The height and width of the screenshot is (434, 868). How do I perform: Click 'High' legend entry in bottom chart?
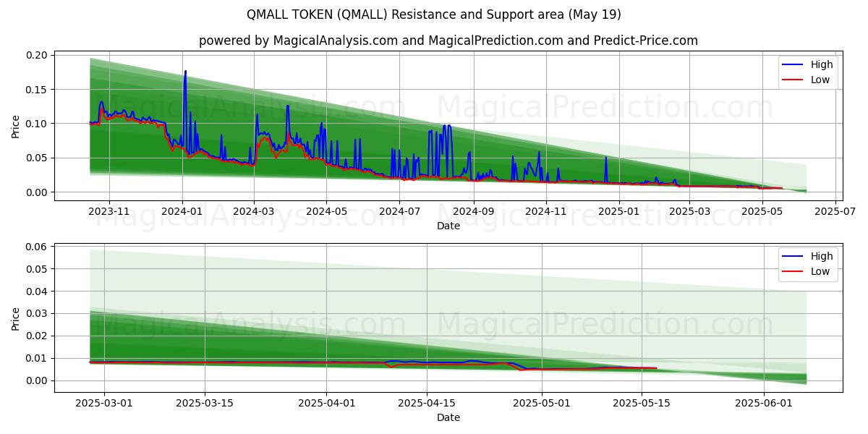pos(822,256)
